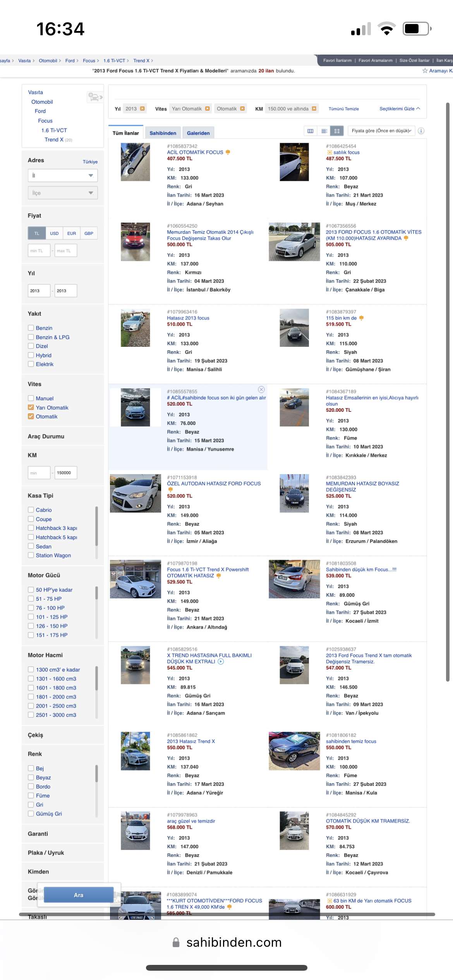Uncheck the Otomatik transmission checkbox
Viewport: 453px width, 980px height.
coord(31,416)
